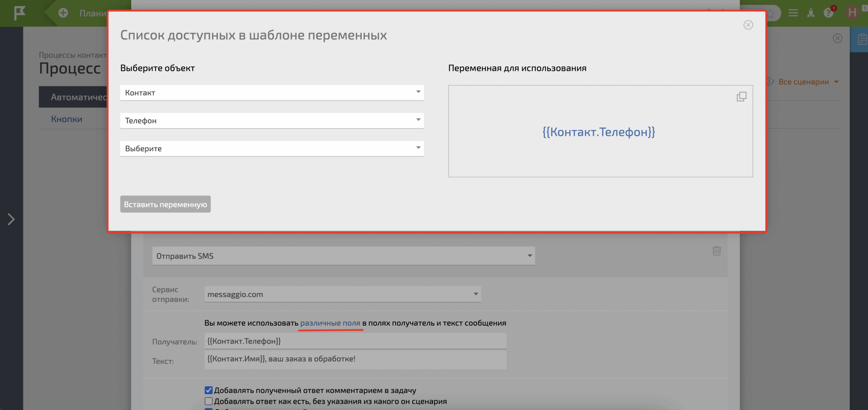868x410 pixels.
Task: Uncheck Добавлять полученный ответ комментарием checkbox
Action: point(209,390)
